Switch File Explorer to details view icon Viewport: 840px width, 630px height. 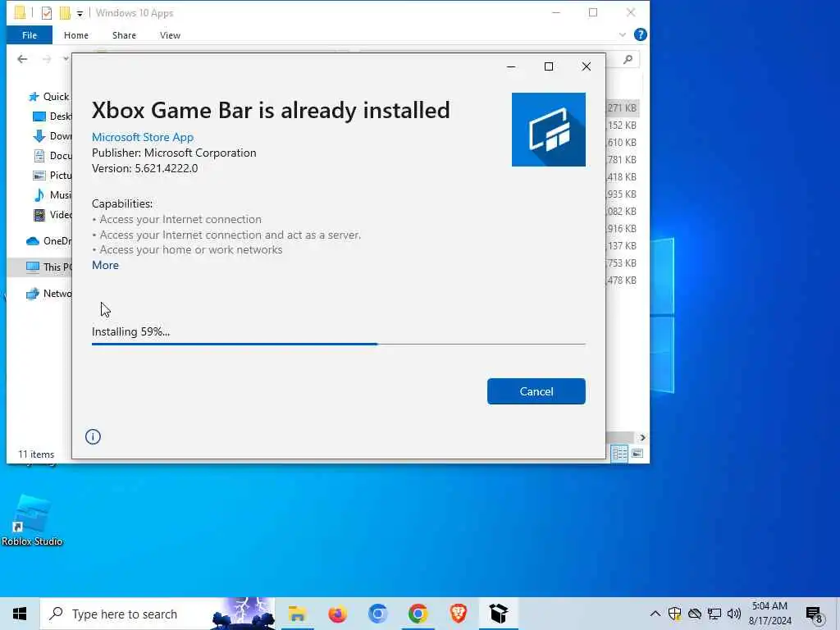tap(619, 454)
